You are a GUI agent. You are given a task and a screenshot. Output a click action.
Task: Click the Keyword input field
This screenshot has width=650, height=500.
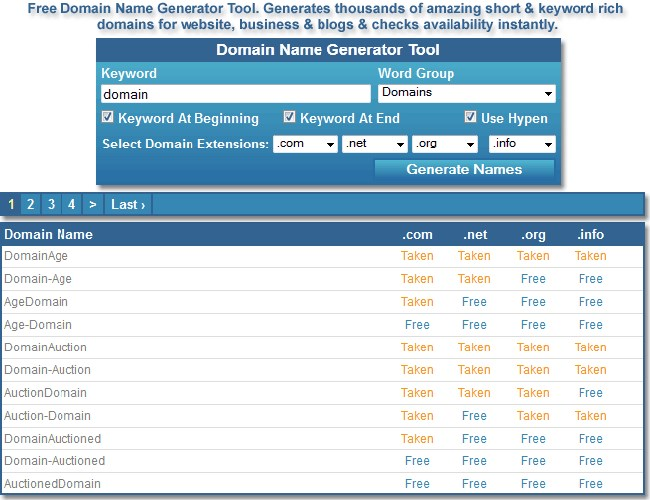pos(235,94)
